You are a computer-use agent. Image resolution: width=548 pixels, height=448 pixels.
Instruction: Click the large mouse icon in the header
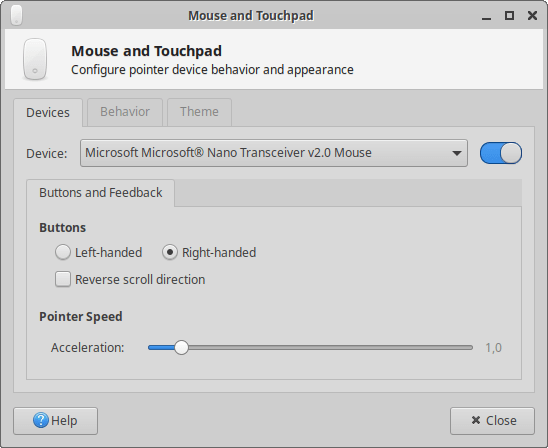(35, 59)
